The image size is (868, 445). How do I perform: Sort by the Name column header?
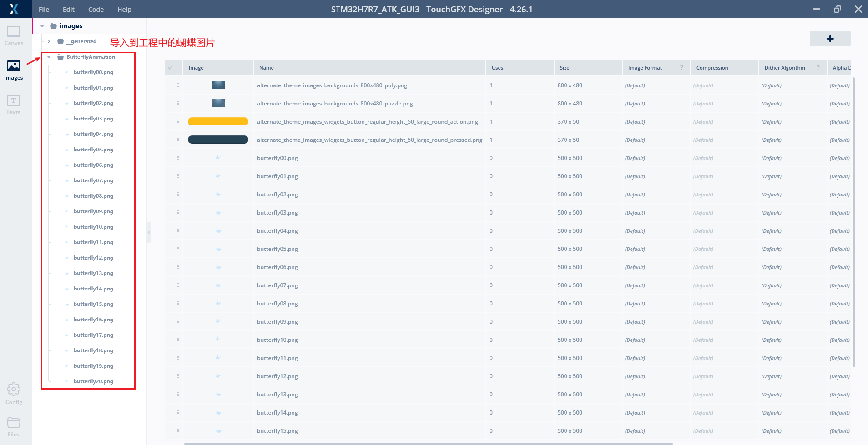pyautogui.click(x=369, y=68)
